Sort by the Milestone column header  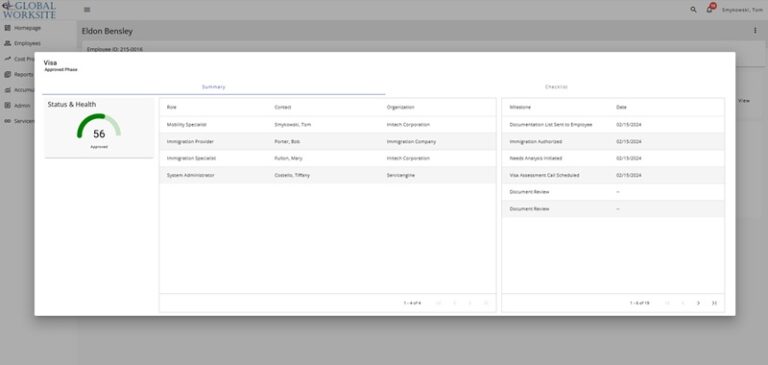[x=520, y=107]
